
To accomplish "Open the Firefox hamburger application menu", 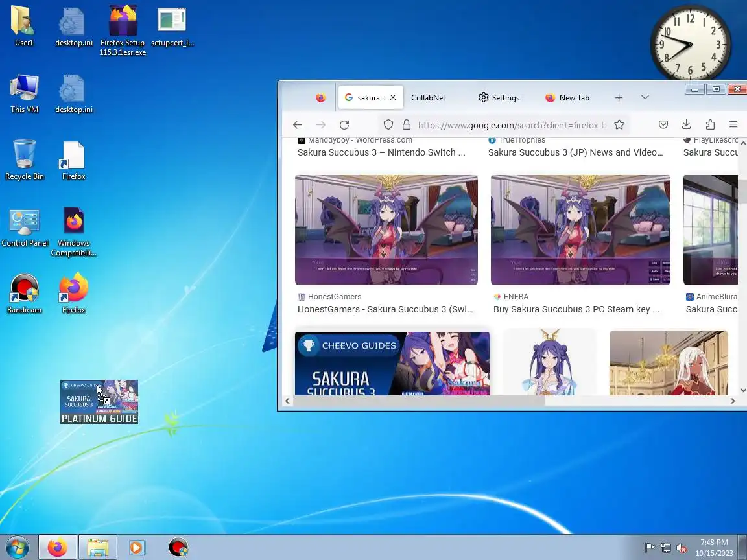I will pos(733,124).
